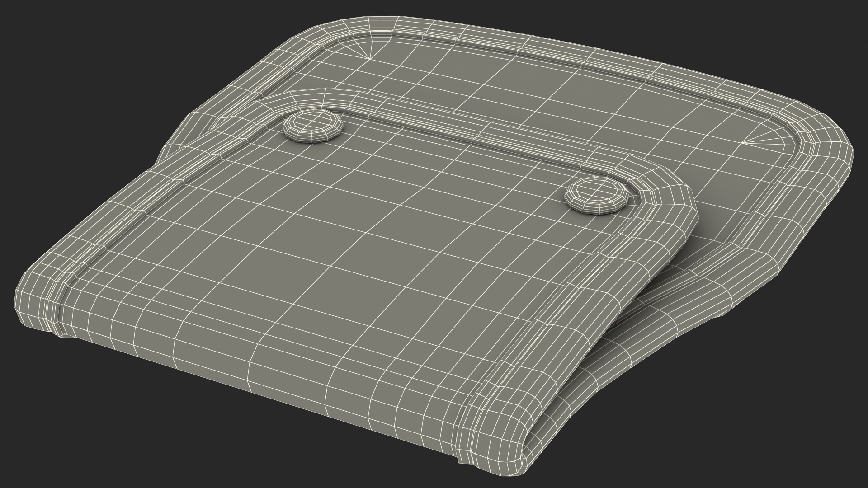Viewport: 868px width, 488px height.
Task: Click the left round snap button
Action: coord(312,127)
